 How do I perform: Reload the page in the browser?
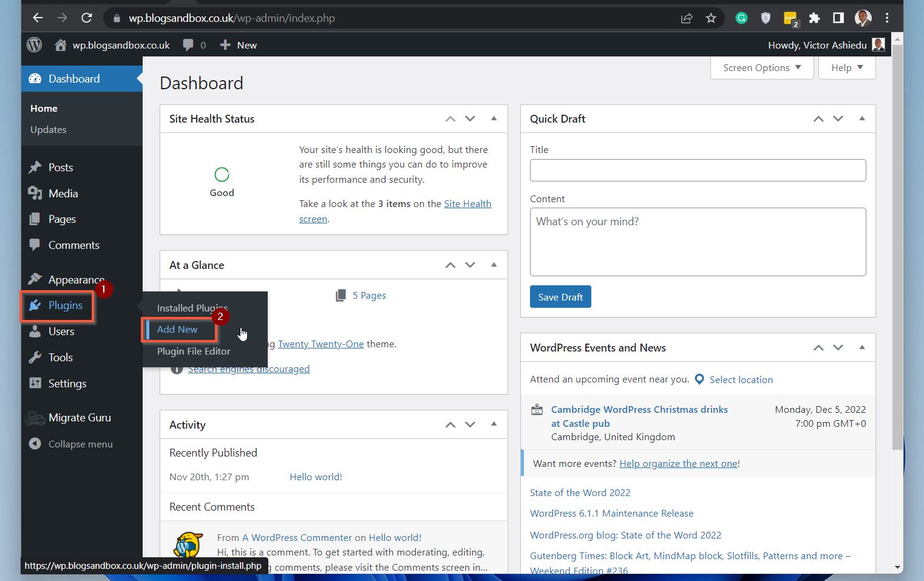tap(87, 18)
